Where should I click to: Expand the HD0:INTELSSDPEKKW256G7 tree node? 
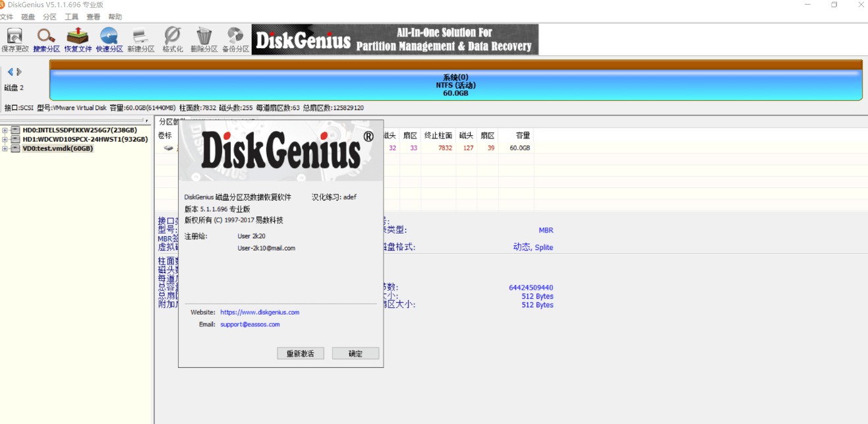coord(5,130)
